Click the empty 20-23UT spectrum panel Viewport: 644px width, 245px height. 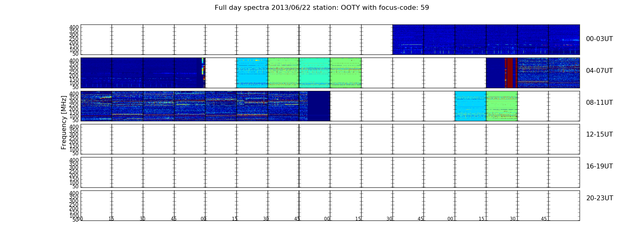point(330,205)
